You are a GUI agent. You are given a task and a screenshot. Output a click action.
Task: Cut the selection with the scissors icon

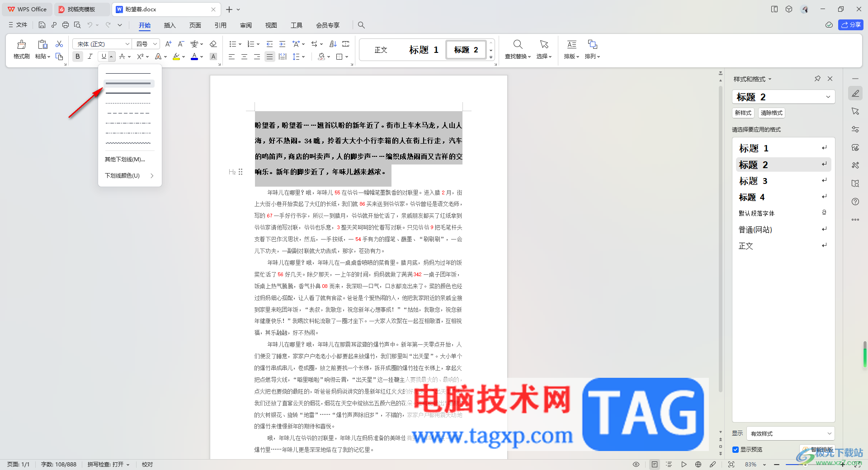59,44
